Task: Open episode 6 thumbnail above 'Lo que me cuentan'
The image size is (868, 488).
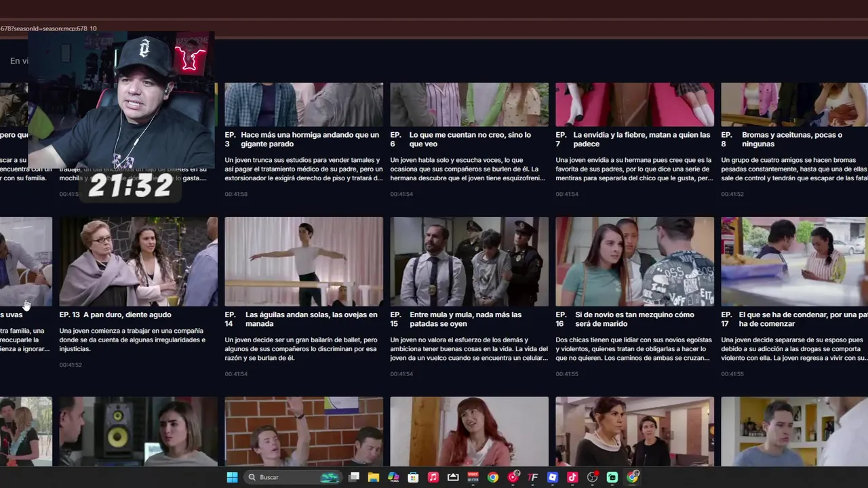Action: coord(469,104)
